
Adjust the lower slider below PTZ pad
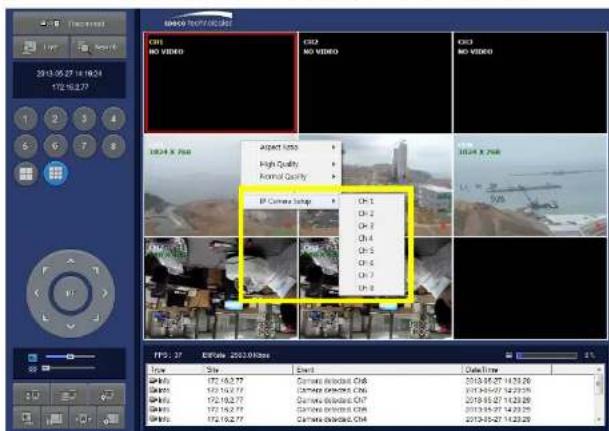(70, 367)
